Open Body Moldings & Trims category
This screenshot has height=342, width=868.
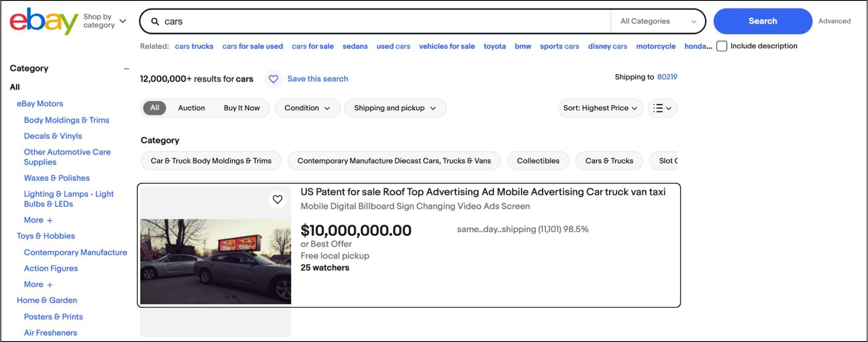(x=66, y=120)
